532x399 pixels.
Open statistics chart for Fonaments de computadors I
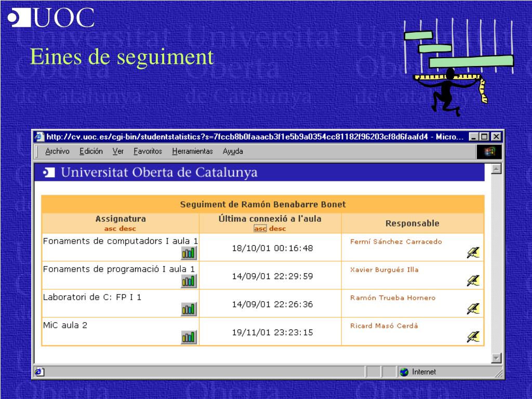coord(189,253)
